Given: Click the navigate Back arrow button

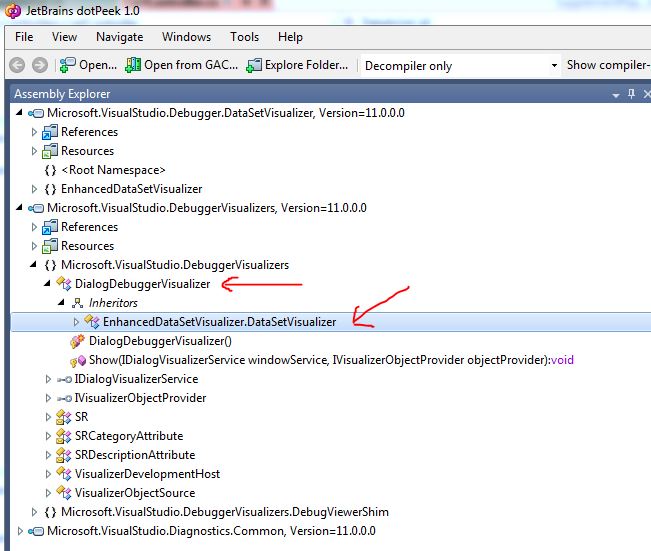Looking at the screenshot, I should 17,65.
